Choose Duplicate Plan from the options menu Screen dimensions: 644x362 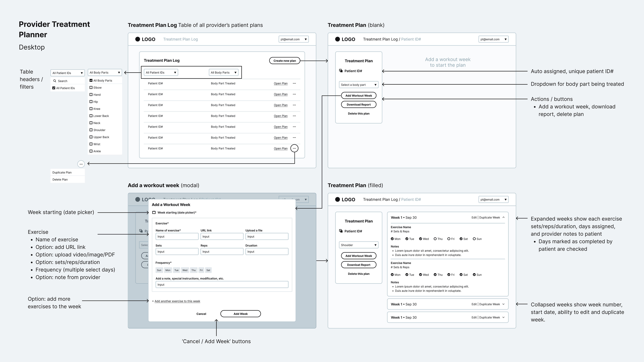[67, 173]
